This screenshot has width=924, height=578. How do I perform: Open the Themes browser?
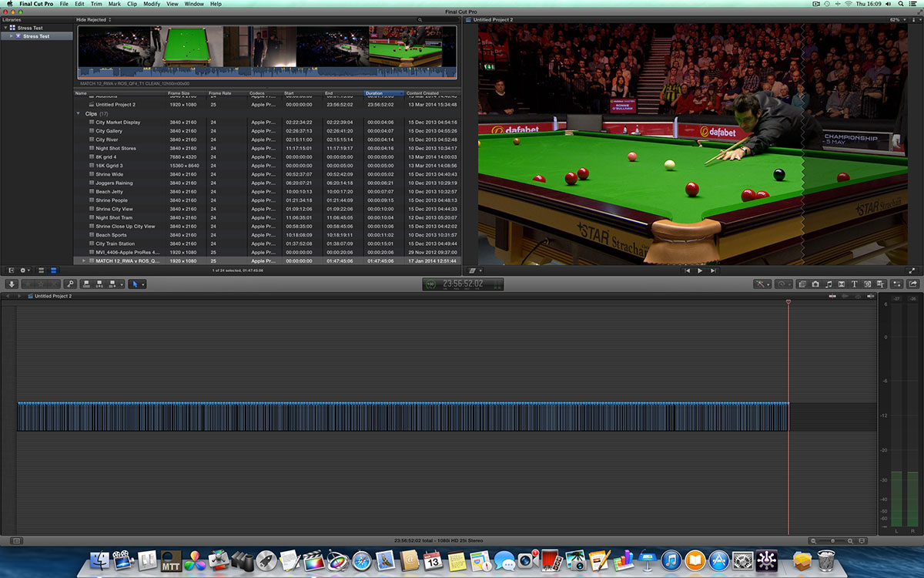pyautogui.click(x=880, y=284)
